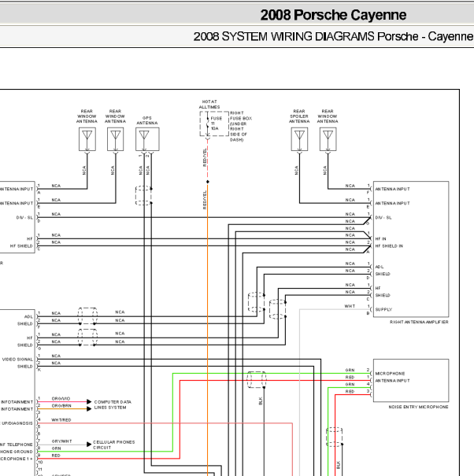
Task: Click the shield symbol on the green and red microphone wires
Action: click(257, 379)
